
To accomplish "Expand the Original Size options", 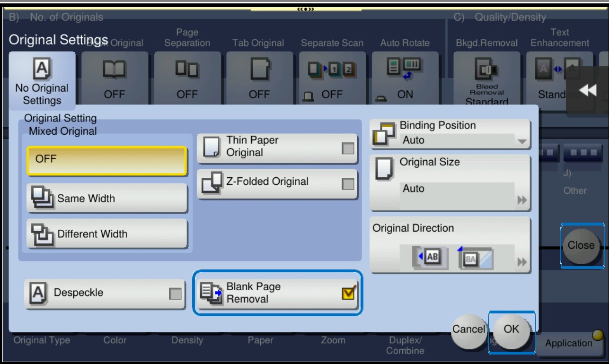I will [x=522, y=200].
